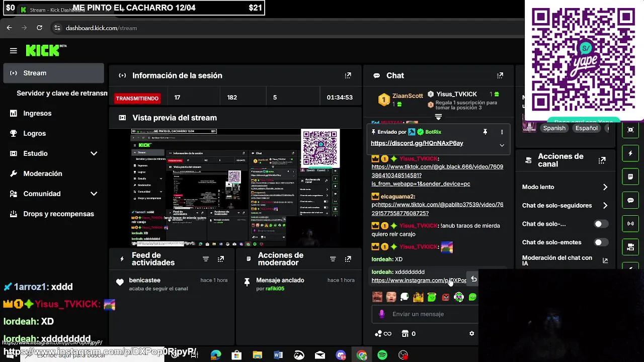This screenshot has width=644, height=362.
Task: Open Word from the taskbar
Action: pos(278,355)
